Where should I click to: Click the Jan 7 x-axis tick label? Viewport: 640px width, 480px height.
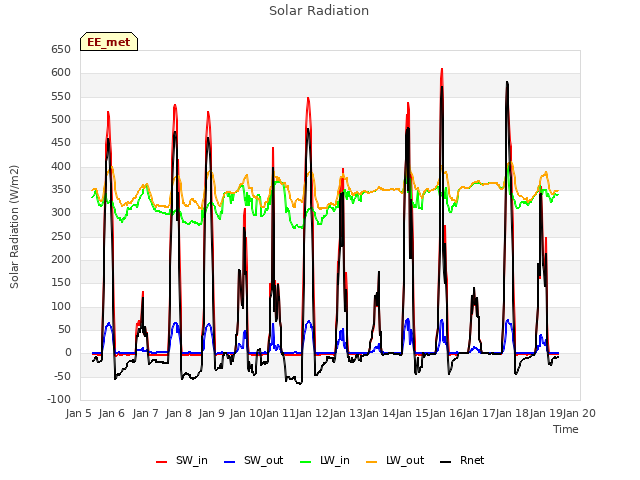point(145,413)
